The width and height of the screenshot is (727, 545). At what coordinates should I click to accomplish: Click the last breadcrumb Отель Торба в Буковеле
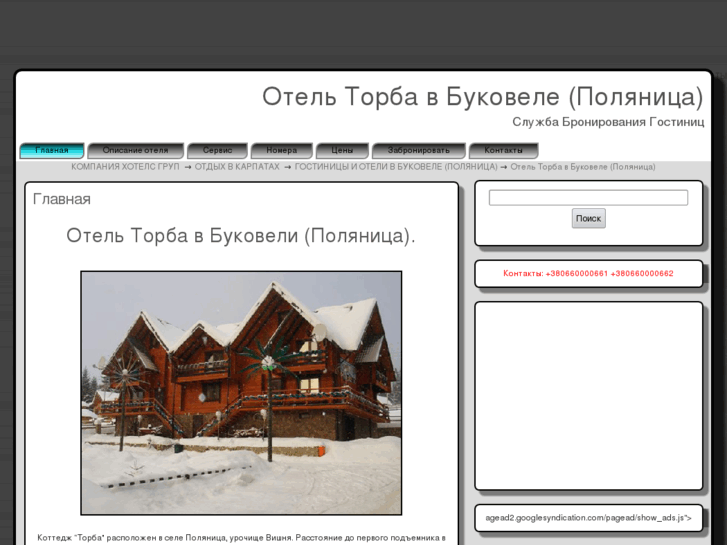582,167
